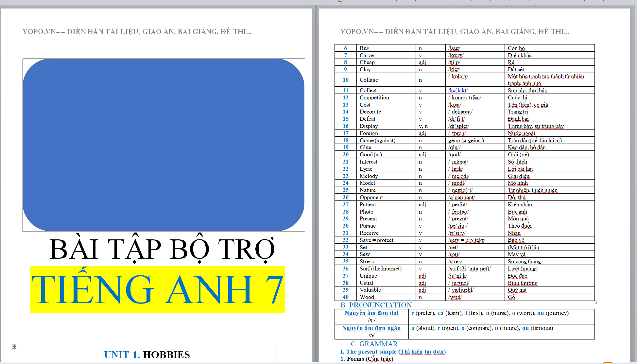
Task: Click the meaning 'Sự căng thẳng'
Action: [x=524, y=262]
